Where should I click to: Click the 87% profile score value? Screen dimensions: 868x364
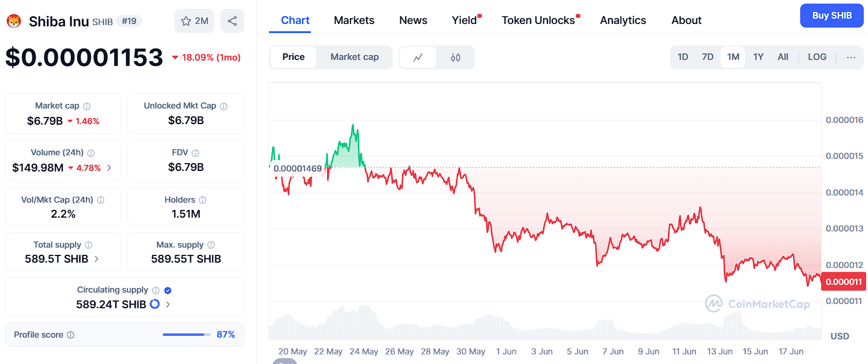(x=226, y=335)
